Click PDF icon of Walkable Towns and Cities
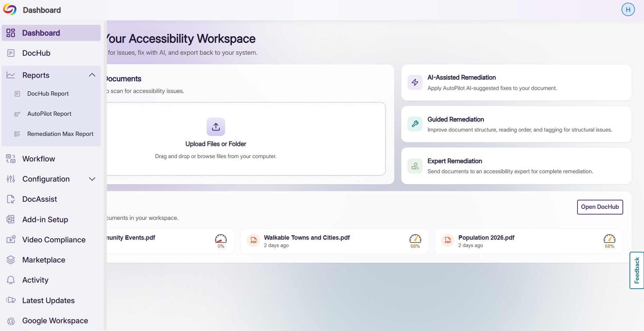The image size is (644, 331). click(254, 240)
